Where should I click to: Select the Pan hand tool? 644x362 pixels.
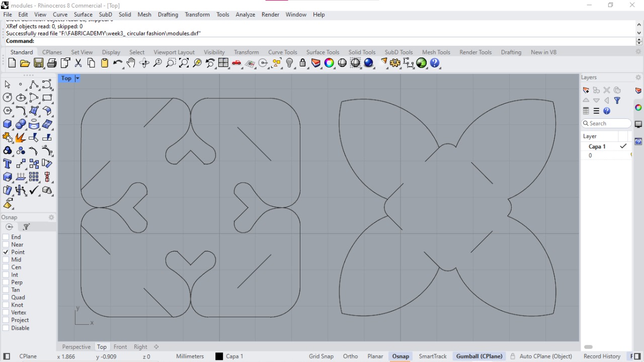(131, 63)
